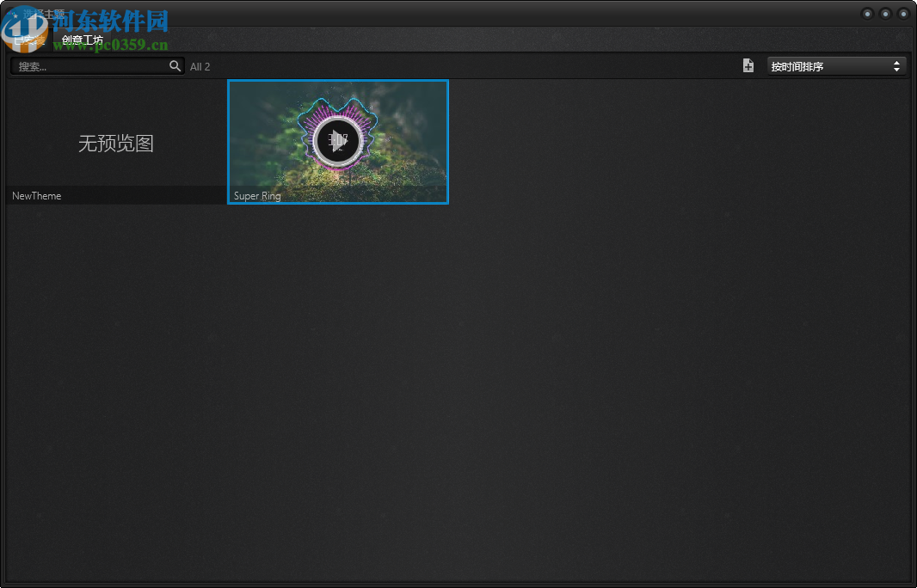Click the magnifier search icon
Image resolution: width=917 pixels, height=588 pixels.
point(175,66)
